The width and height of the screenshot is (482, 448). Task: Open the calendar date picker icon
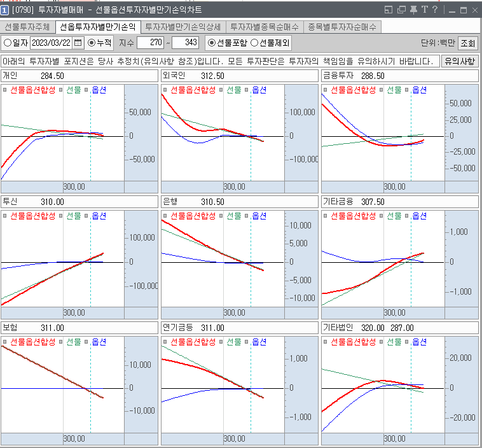(78, 43)
